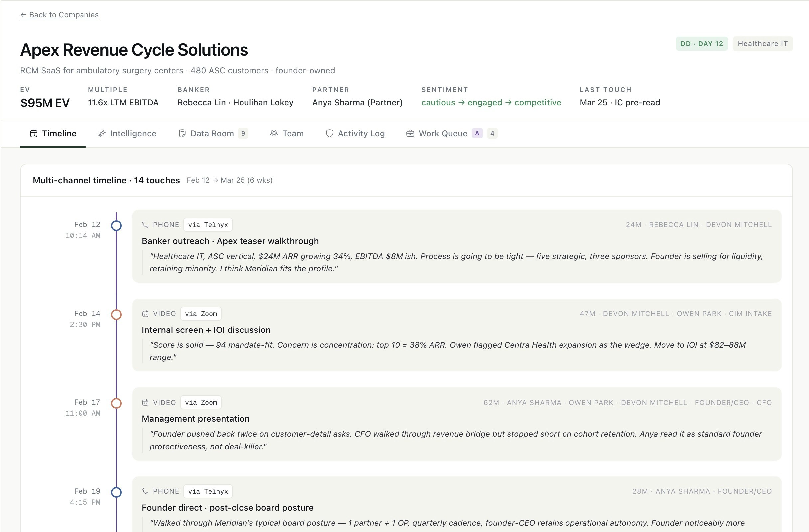Click the DD · DAY 12 status badge
809x532 pixels.
click(x=702, y=44)
